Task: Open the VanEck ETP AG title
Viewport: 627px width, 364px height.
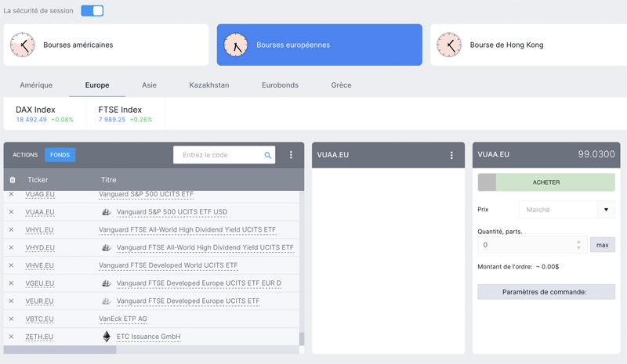Action: 123,319
